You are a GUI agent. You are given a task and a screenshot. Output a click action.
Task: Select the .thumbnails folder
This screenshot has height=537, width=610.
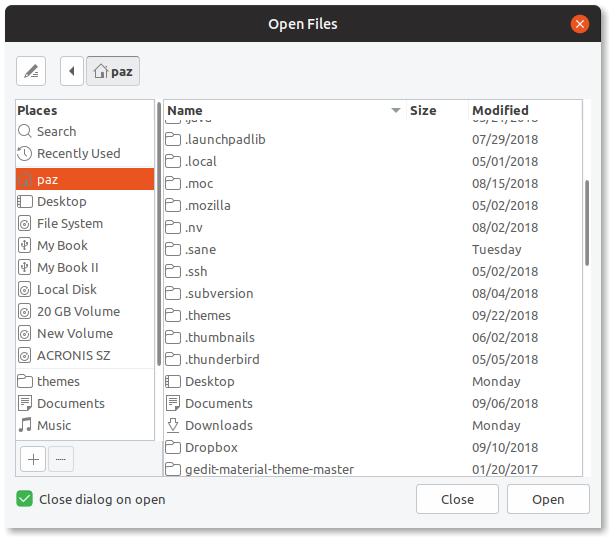coord(373,337)
